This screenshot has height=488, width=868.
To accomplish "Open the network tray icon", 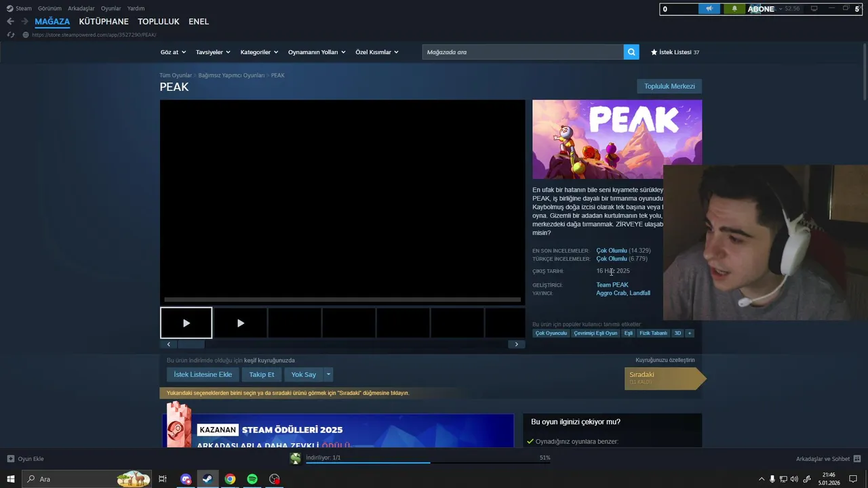I will point(783,479).
